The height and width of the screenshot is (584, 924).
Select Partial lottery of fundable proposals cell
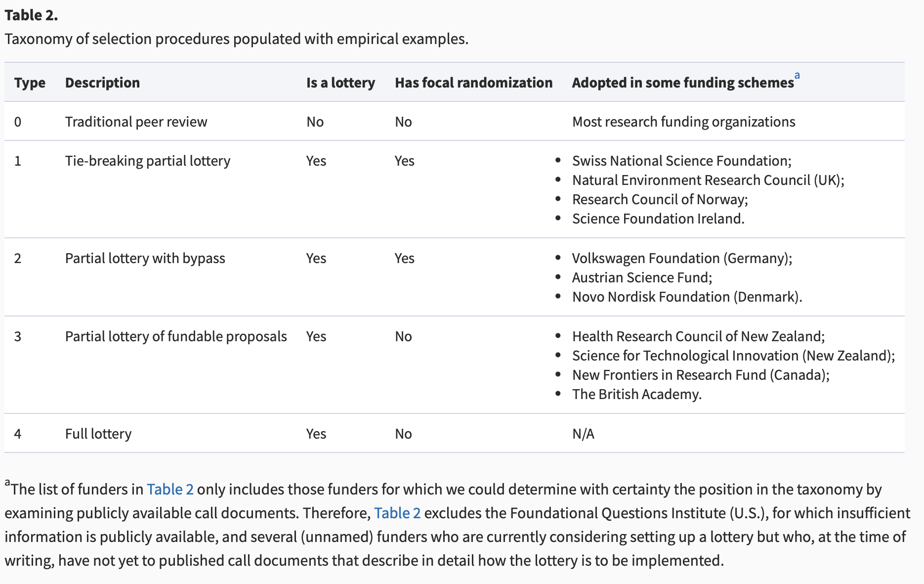[176, 336]
